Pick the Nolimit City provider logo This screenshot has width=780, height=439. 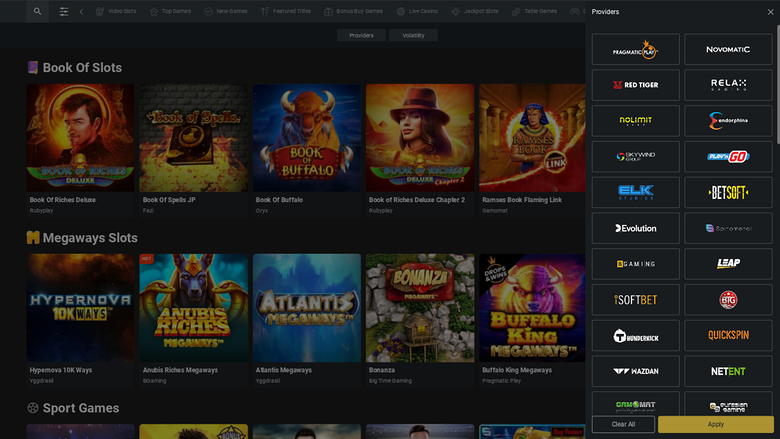click(x=635, y=121)
